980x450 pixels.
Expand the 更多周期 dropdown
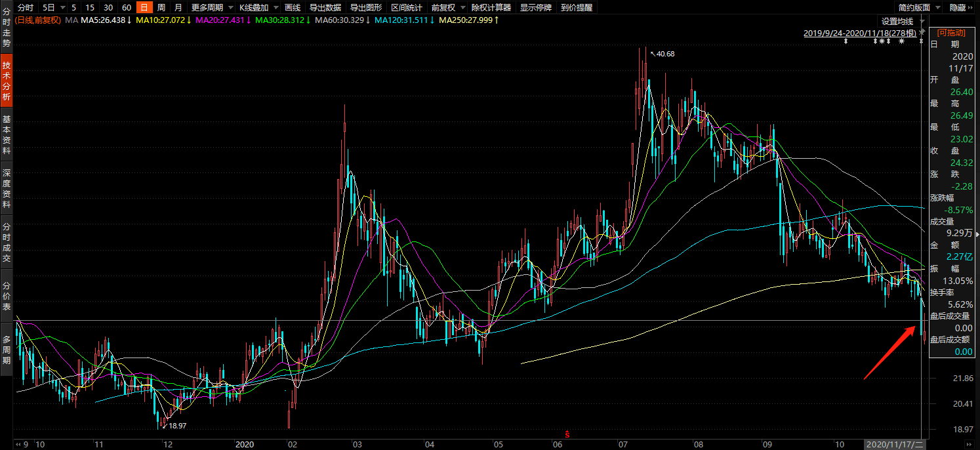click(x=210, y=8)
